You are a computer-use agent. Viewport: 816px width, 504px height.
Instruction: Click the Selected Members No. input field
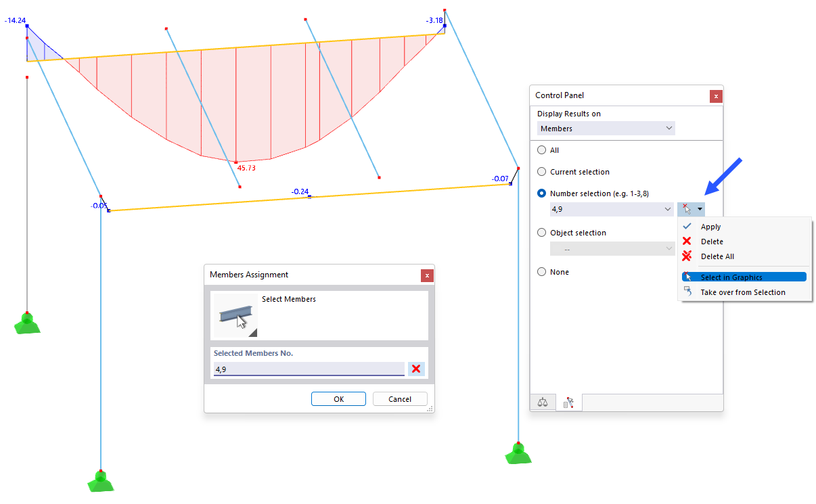(309, 369)
